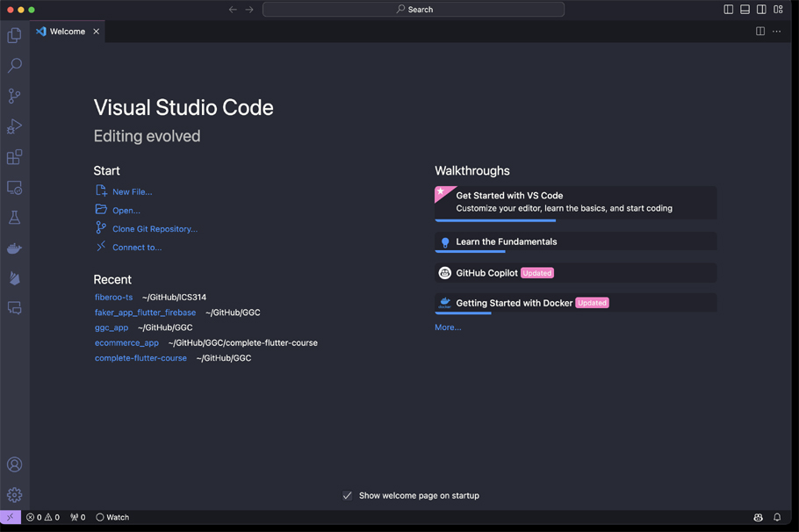Open the GitHub Copilot walkthrough entry
Viewport: 799px width, 532px height.
(575, 272)
